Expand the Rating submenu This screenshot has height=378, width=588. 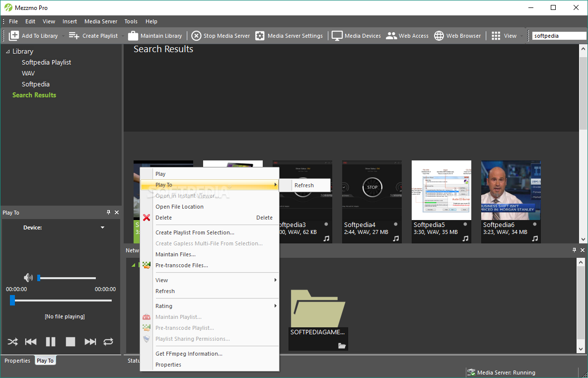210,306
